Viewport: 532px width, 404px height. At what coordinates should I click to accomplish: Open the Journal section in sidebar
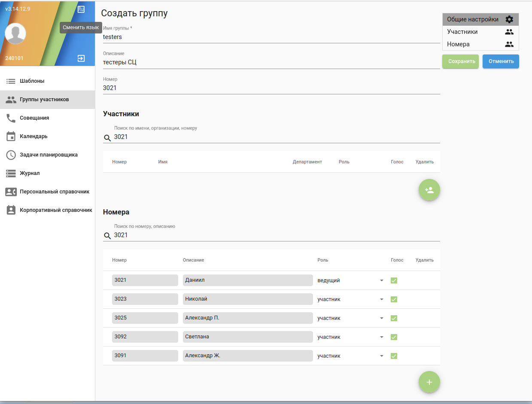[30, 173]
